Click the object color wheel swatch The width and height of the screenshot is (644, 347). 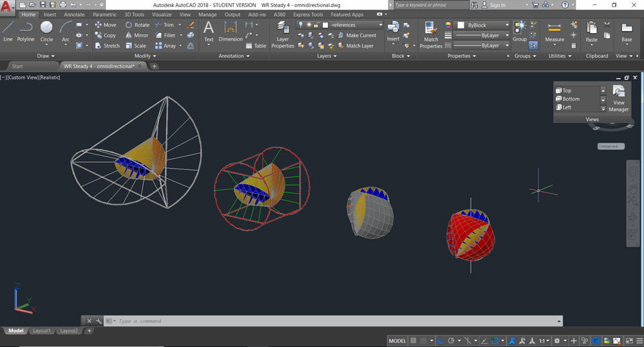click(x=448, y=25)
